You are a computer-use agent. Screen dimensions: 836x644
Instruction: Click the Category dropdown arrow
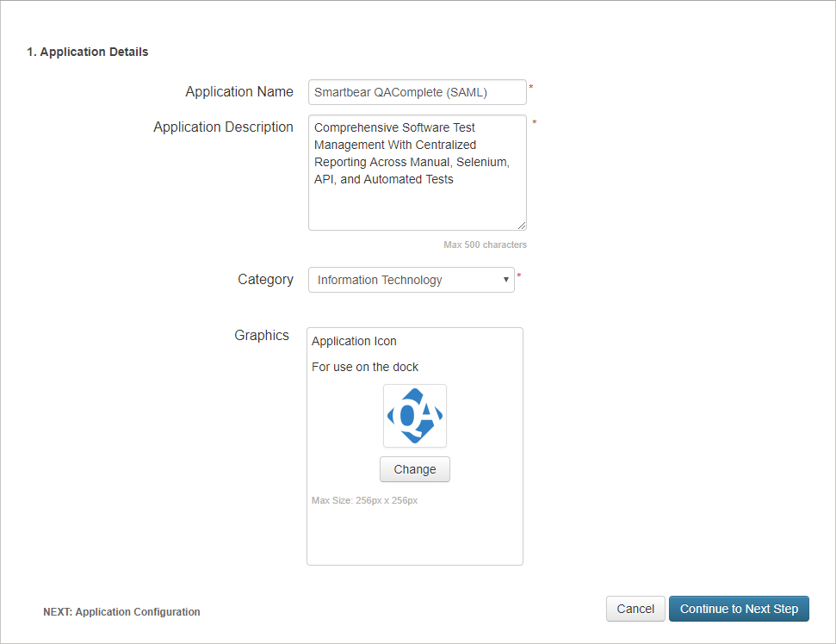[x=506, y=280]
